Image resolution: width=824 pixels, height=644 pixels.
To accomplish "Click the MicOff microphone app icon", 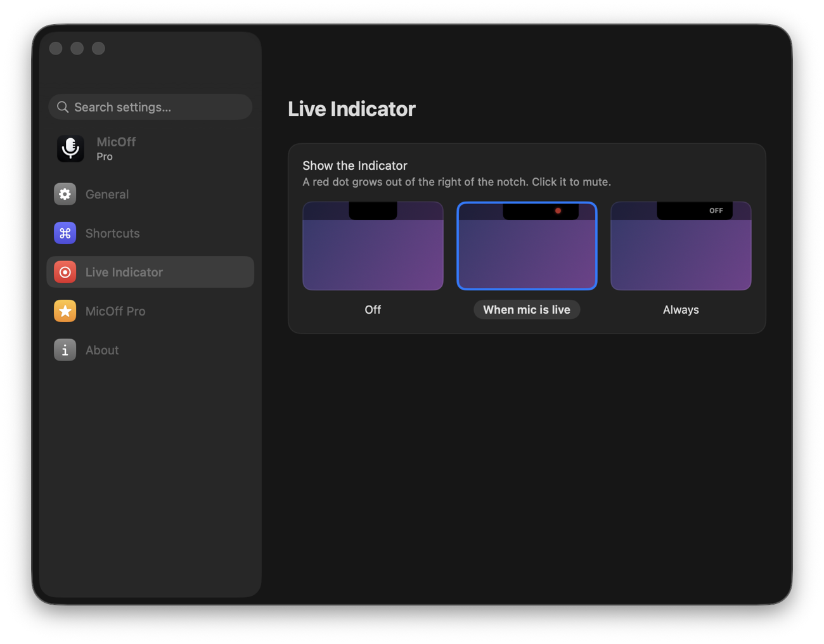I will 70,148.
